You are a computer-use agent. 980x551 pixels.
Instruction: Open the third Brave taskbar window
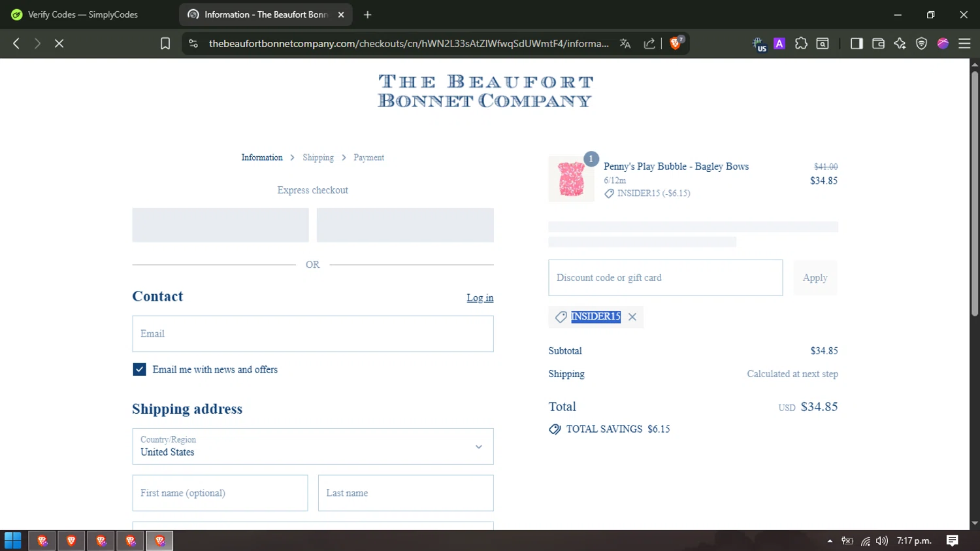101,541
